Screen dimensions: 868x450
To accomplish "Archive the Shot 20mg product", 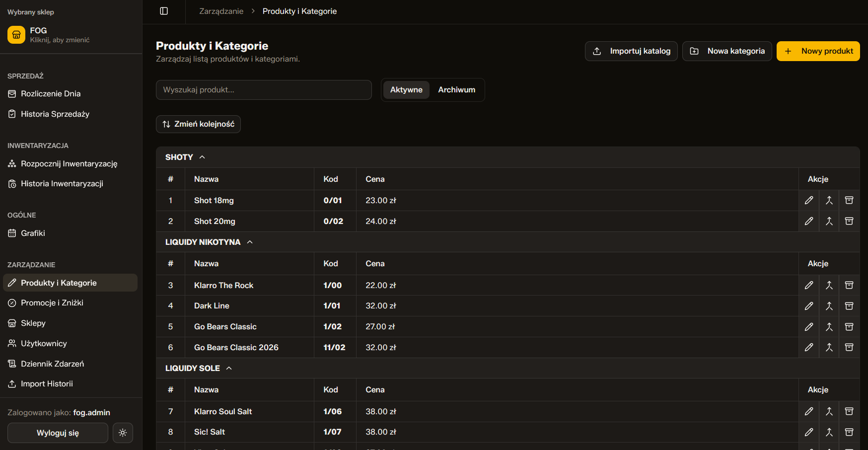I will point(849,221).
